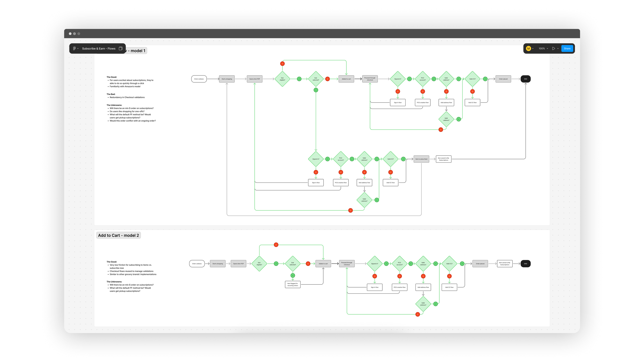Expand the chevron beside the M avatar

533,49
